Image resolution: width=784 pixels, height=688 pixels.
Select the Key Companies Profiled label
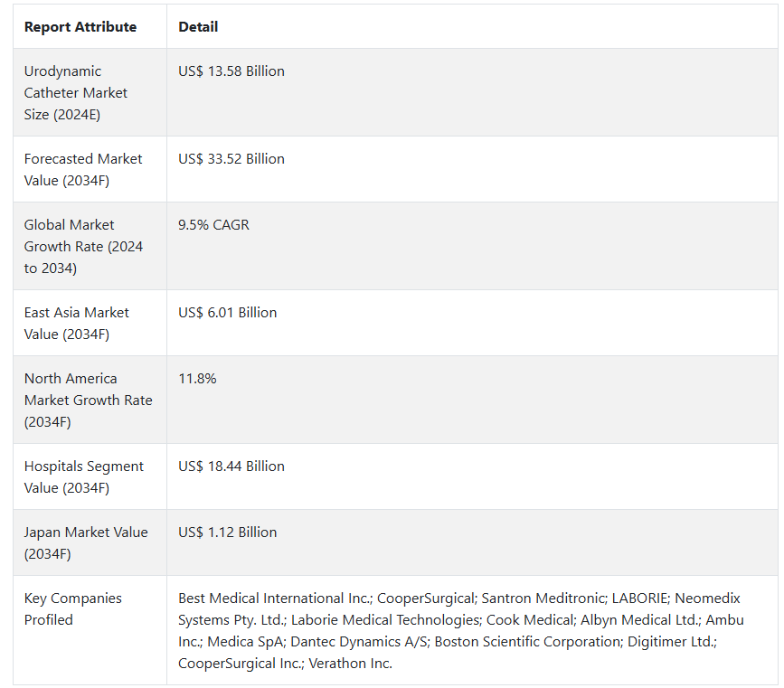tap(73, 608)
